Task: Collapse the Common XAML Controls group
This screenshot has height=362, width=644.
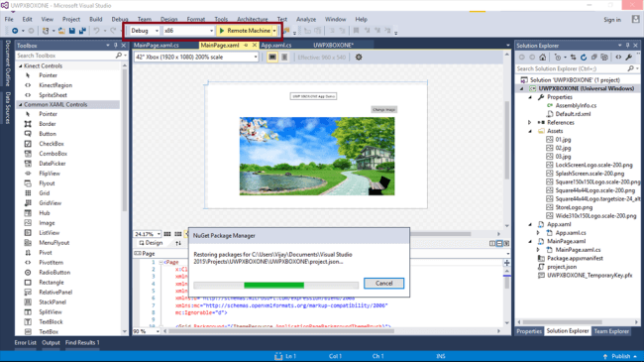Action: click(x=20, y=104)
